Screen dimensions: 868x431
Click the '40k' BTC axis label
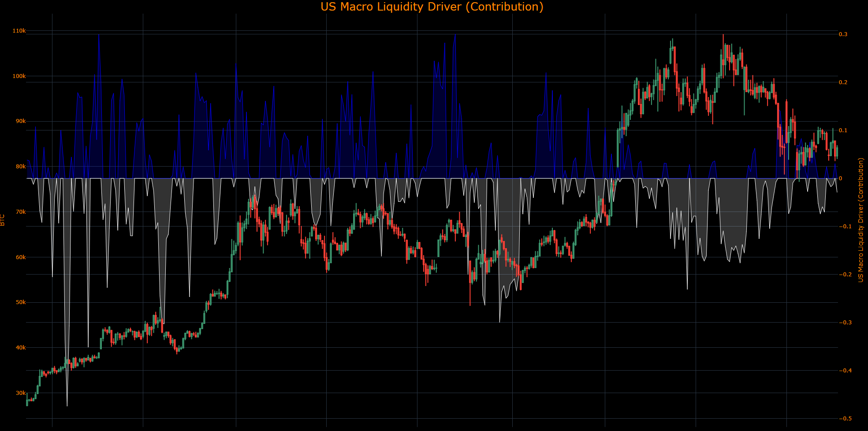[21, 348]
